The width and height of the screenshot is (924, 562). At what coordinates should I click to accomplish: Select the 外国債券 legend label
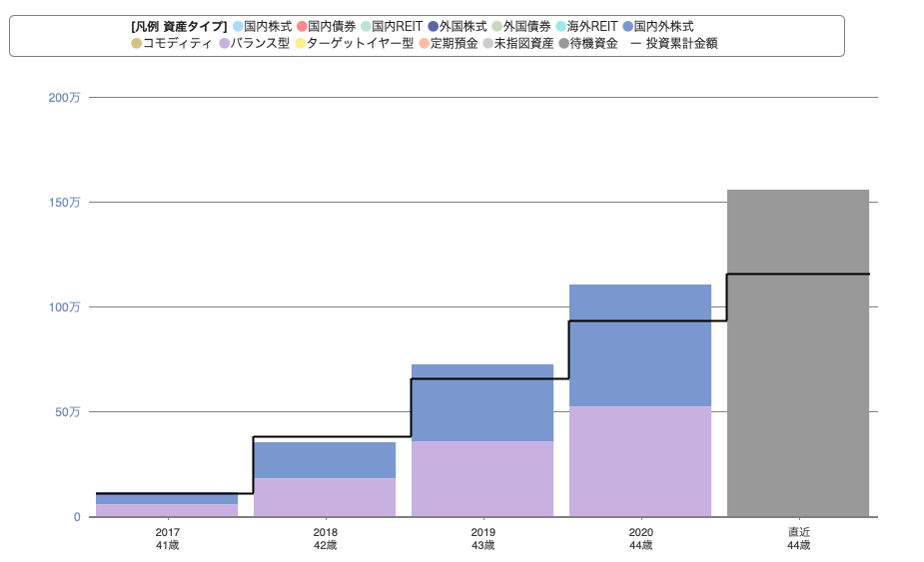coord(526,27)
